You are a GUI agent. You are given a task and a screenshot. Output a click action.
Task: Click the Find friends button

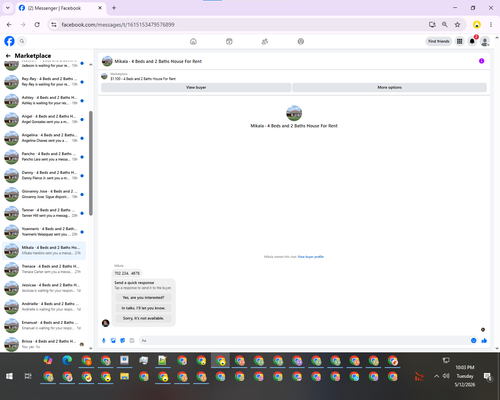pos(439,41)
